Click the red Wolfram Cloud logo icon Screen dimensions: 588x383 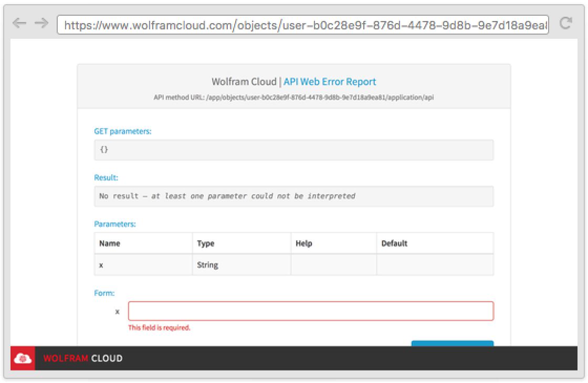(x=23, y=358)
